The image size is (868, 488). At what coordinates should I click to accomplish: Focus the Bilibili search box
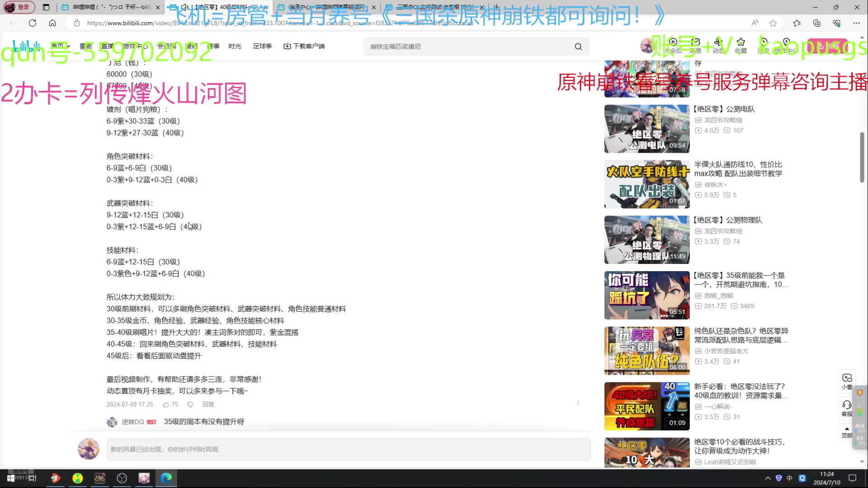[468, 47]
